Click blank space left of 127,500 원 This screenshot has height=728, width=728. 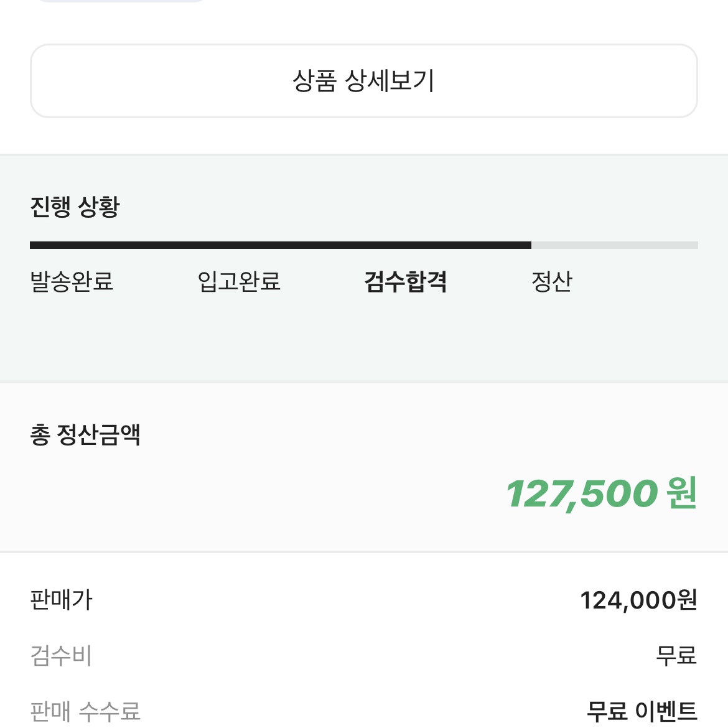(260, 493)
